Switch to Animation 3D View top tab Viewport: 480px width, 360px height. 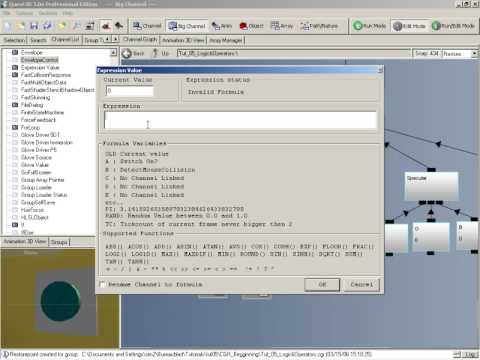[183, 40]
